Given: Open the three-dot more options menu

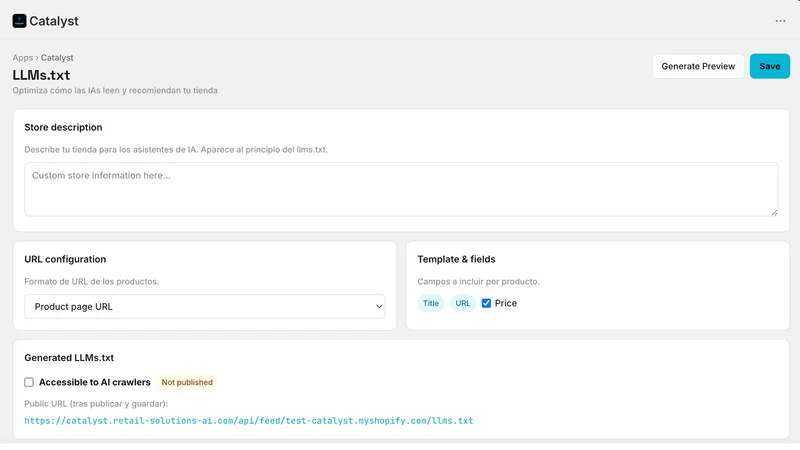Looking at the screenshot, I should 780,21.
